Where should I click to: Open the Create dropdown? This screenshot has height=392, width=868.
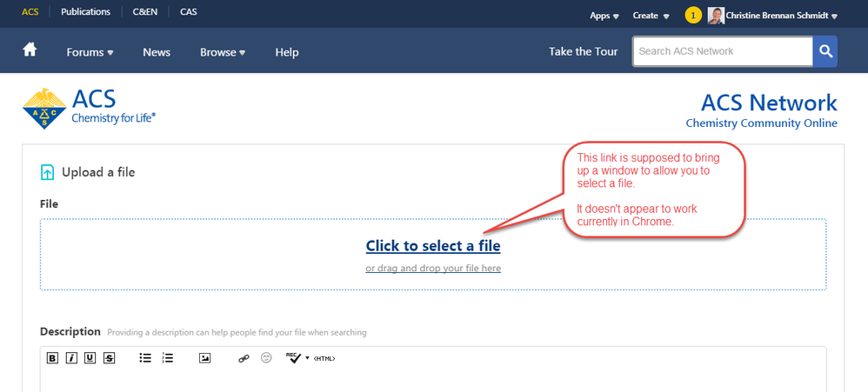[x=651, y=16]
